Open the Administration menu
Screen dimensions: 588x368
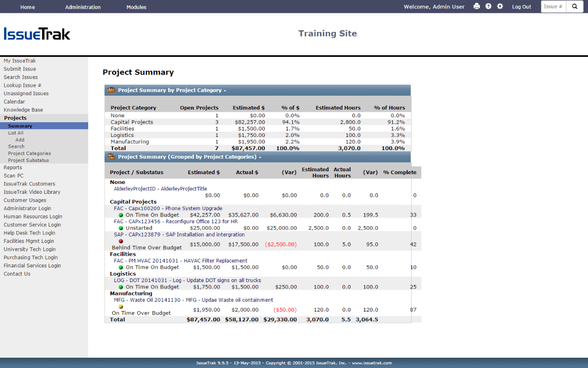[x=83, y=6]
